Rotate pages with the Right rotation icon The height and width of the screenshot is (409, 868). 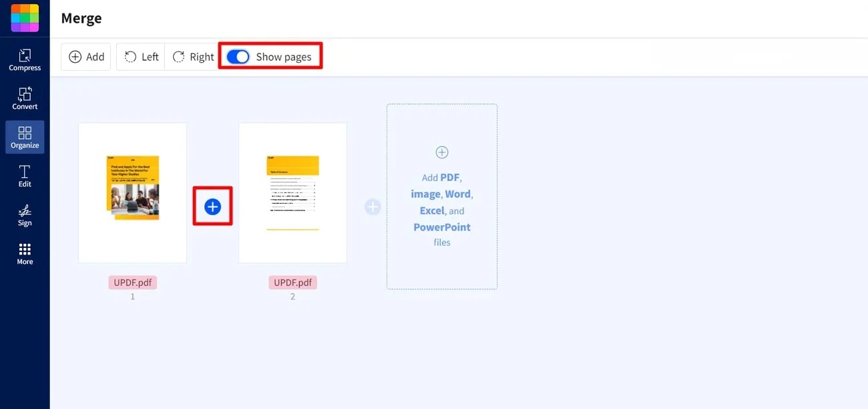[192, 56]
